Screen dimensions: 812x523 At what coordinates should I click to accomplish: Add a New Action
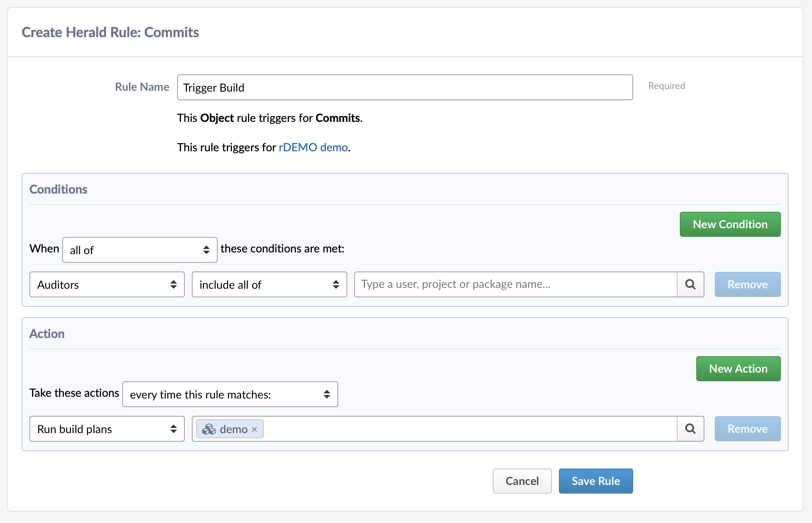738,368
